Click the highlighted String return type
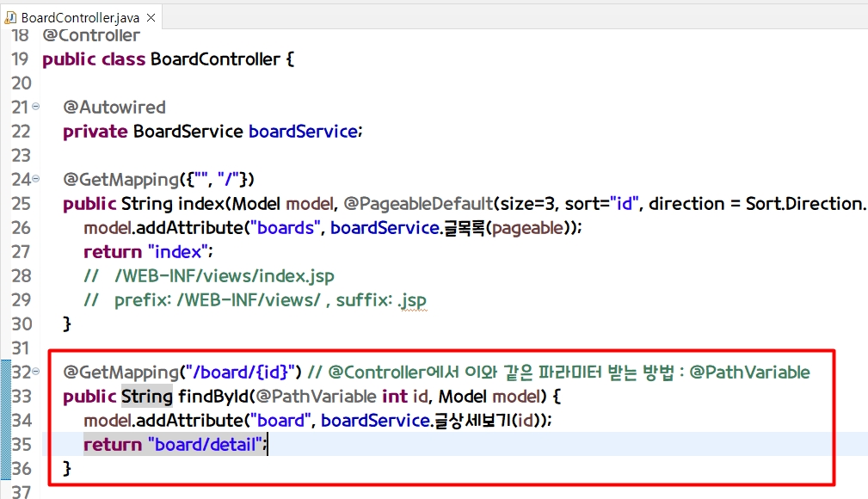 (x=147, y=396)
